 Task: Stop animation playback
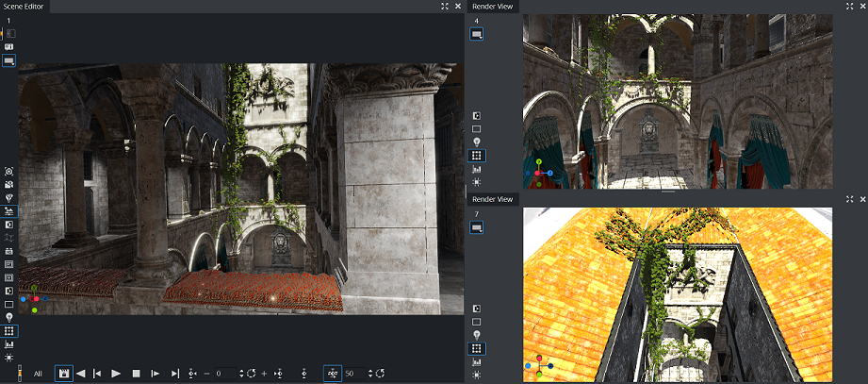[x=136, y=374]
